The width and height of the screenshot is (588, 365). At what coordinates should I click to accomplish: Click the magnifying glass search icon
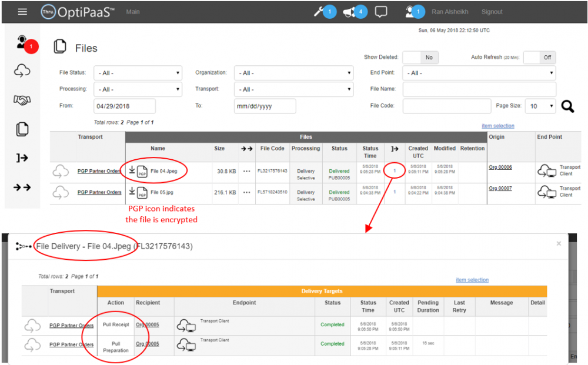567,106
